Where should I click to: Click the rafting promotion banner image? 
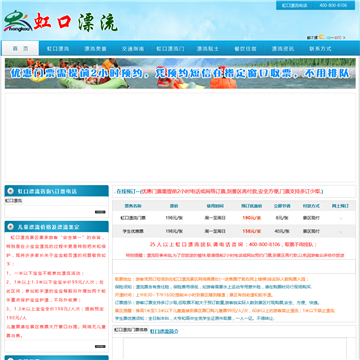pyautogui.click(x=180, y=73)
